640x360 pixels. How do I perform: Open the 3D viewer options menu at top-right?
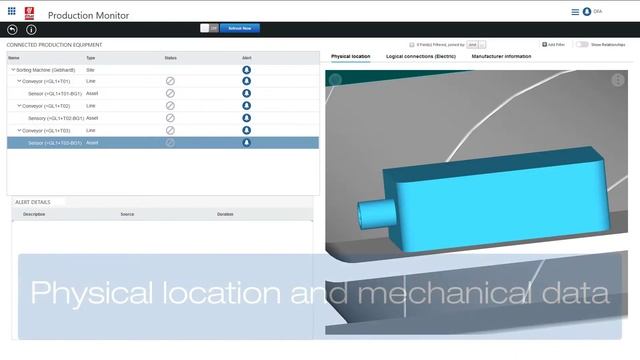618,80
